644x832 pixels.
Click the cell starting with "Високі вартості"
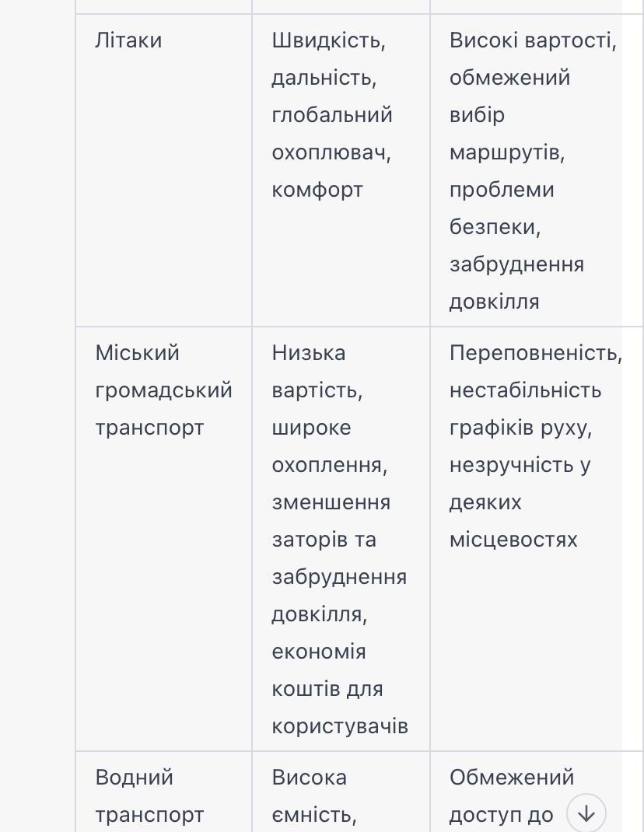pyautogui.click(x=532, y=170)
